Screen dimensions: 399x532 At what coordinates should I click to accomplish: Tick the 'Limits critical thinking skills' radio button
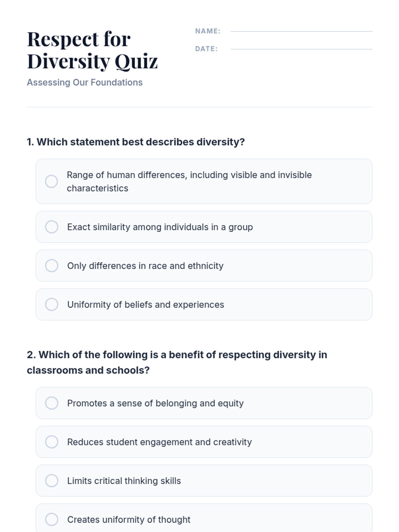(x=52, y=480)
